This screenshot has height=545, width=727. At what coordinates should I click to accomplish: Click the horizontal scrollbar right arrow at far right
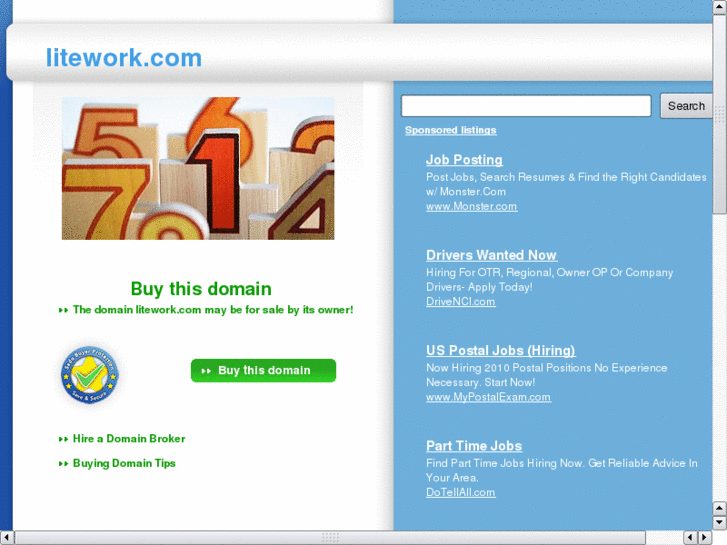pyautogui.click(x=705, y=538)
